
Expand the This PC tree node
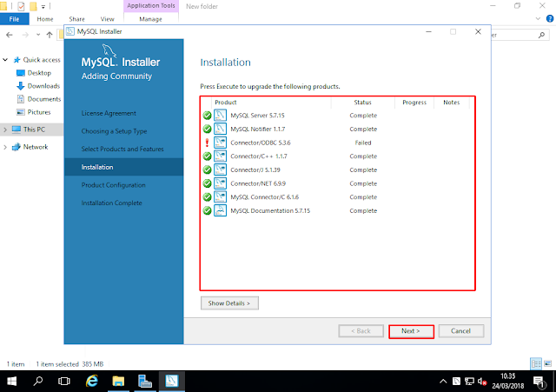pos(5,130)
